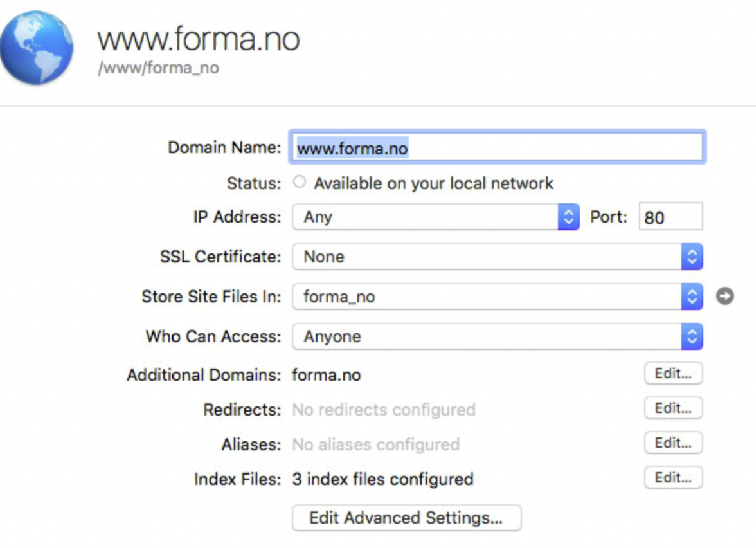Edit the Index Files list

click(x=673, y=477)
